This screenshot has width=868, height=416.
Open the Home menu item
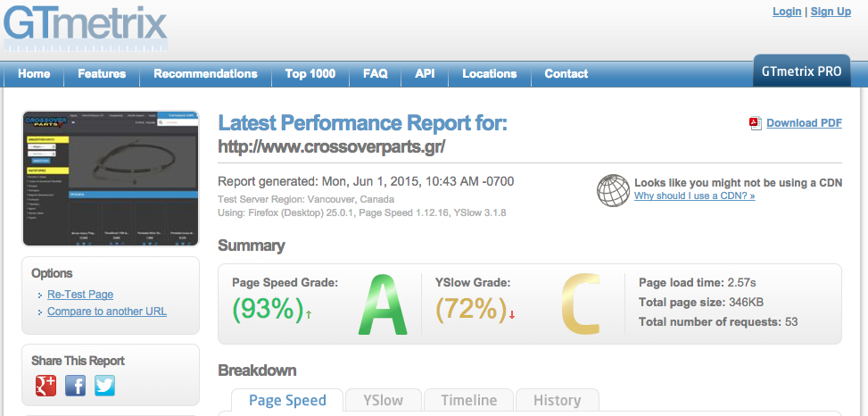pyautogui.click(x=34, y=74)
